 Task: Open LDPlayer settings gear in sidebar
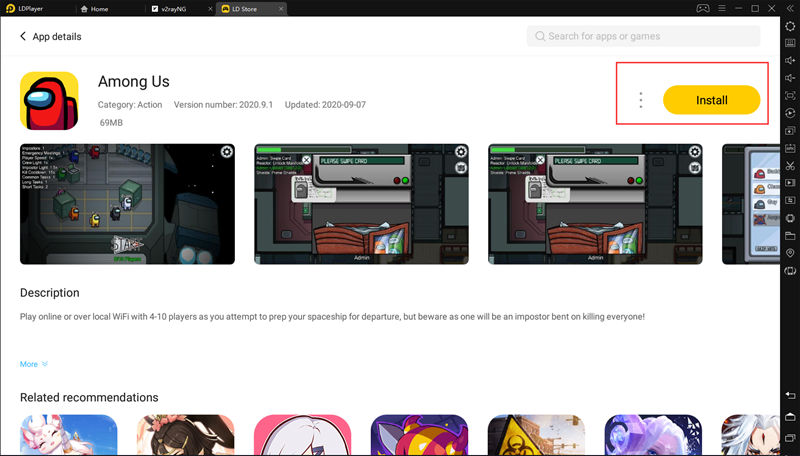pyautogui.click(x=790, y=26)
